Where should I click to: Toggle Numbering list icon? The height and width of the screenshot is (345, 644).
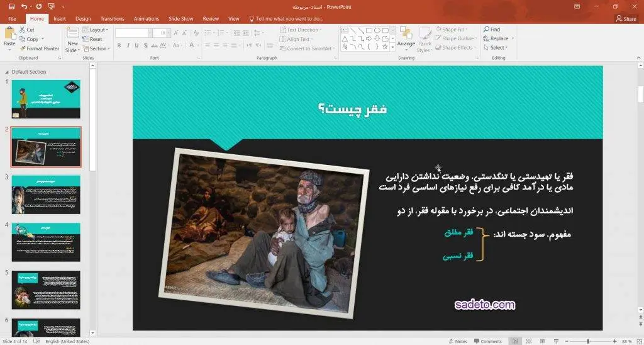click(x=221, y=33)
